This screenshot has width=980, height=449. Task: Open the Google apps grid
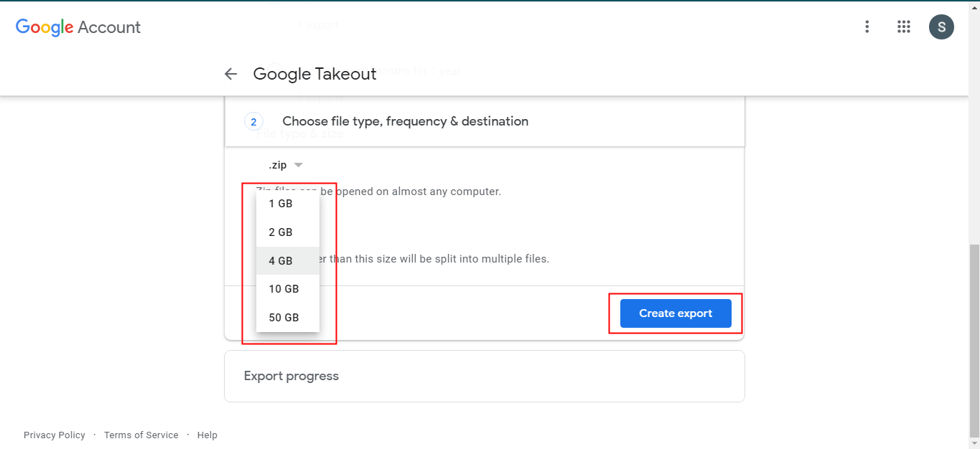tap(904, 27)
